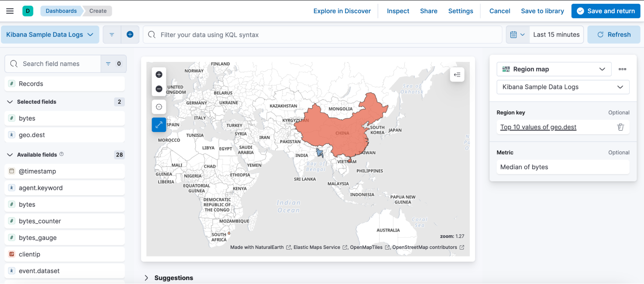Toggle the field type filter

tap(113, 64)
